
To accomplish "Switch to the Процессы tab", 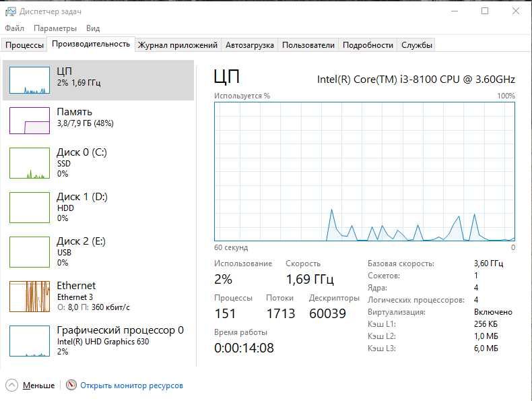I will point(24,45).
